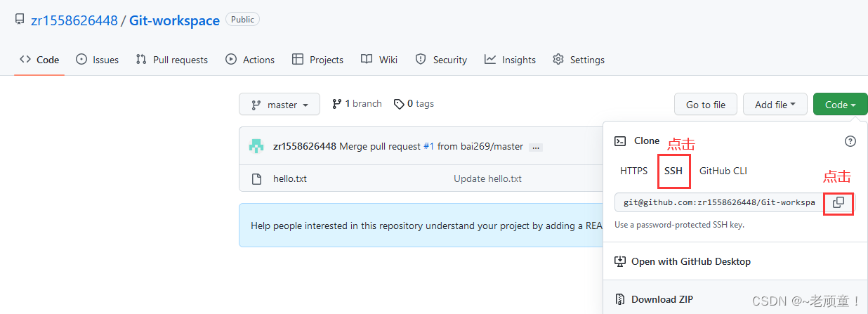This screenshot has width=868, height=314.
Task: Open the Git-workspace repository link
Action: click(x=174, y=20)
